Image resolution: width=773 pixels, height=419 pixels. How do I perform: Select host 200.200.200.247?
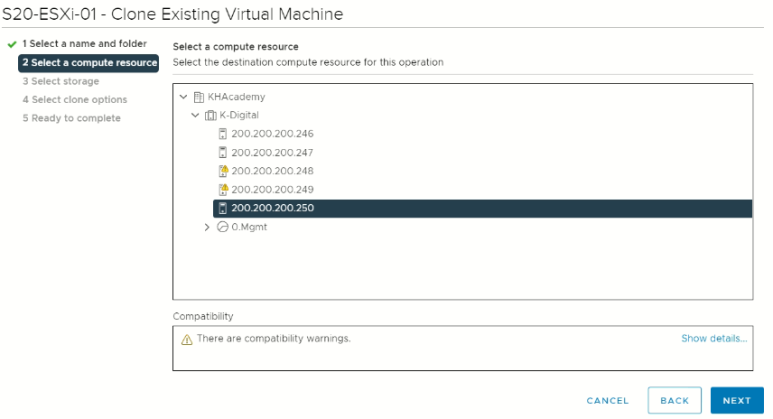pos(273,153)
